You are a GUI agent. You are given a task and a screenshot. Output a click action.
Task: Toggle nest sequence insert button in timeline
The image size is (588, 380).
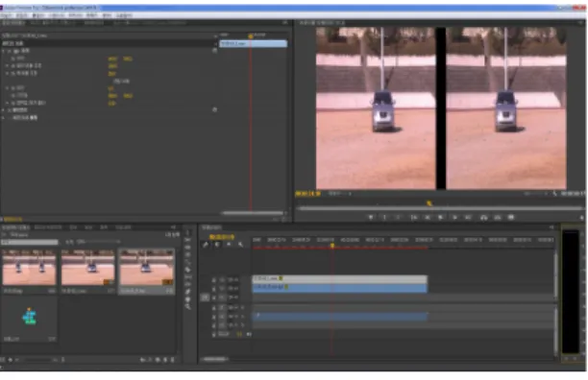[x=206, y=245]
